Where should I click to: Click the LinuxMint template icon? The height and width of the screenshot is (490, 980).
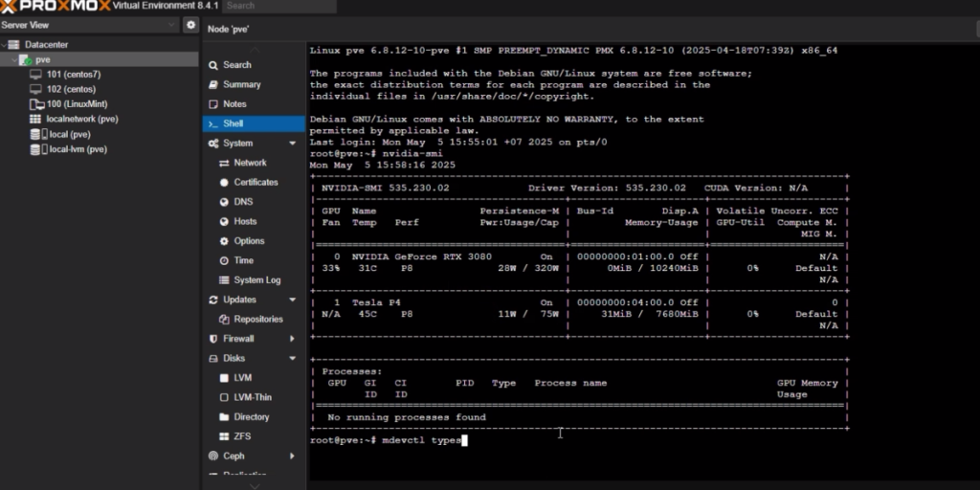[36, 104]
